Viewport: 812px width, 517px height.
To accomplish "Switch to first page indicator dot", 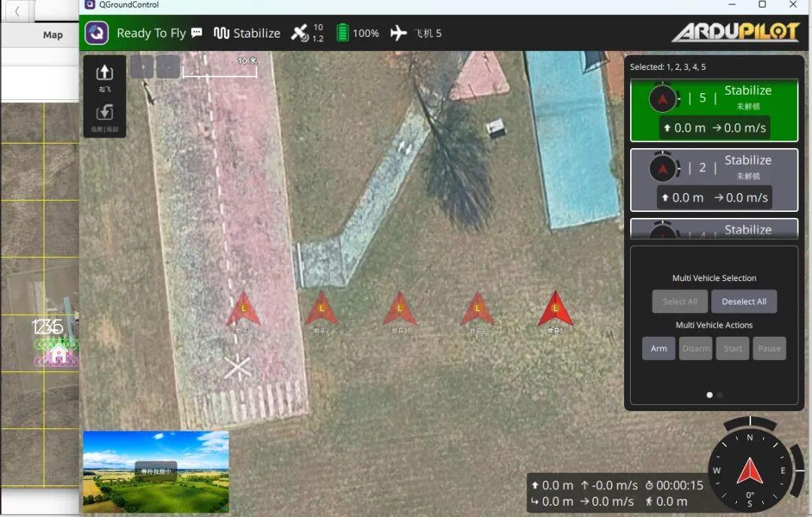I will tap(709, 395).
